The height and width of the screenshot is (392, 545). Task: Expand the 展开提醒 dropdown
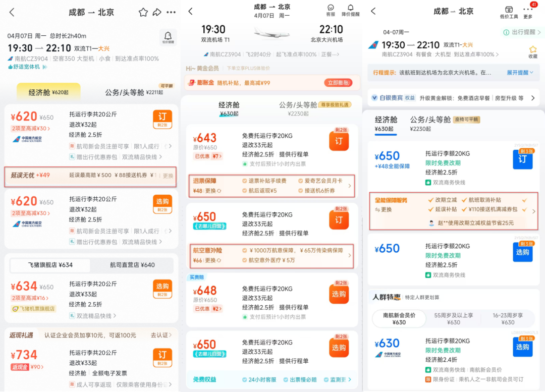pyautogui.click(x=520, y=73)
